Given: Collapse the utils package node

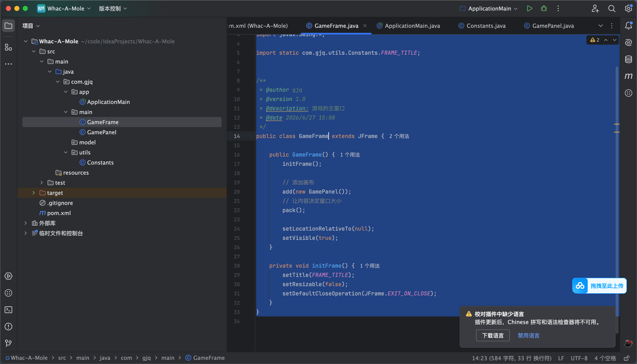Looking at the screenshot, I should tap(66, 152).
